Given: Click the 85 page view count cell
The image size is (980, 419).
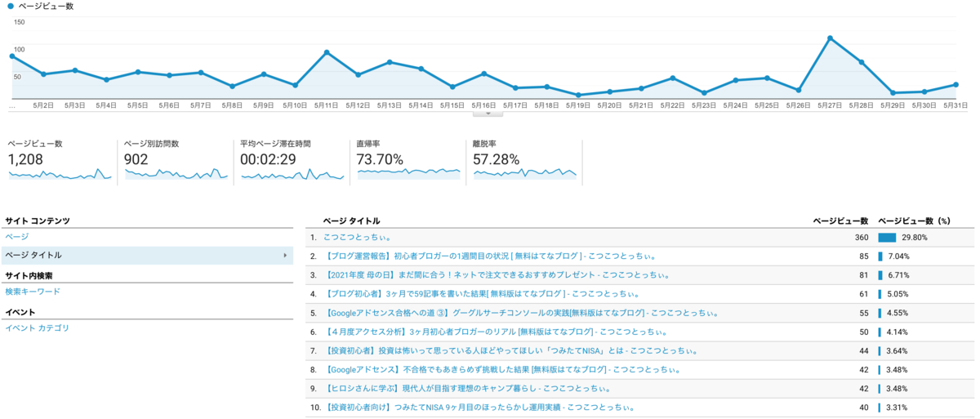Looking at the screenshot, I should [x=863, y=256].
